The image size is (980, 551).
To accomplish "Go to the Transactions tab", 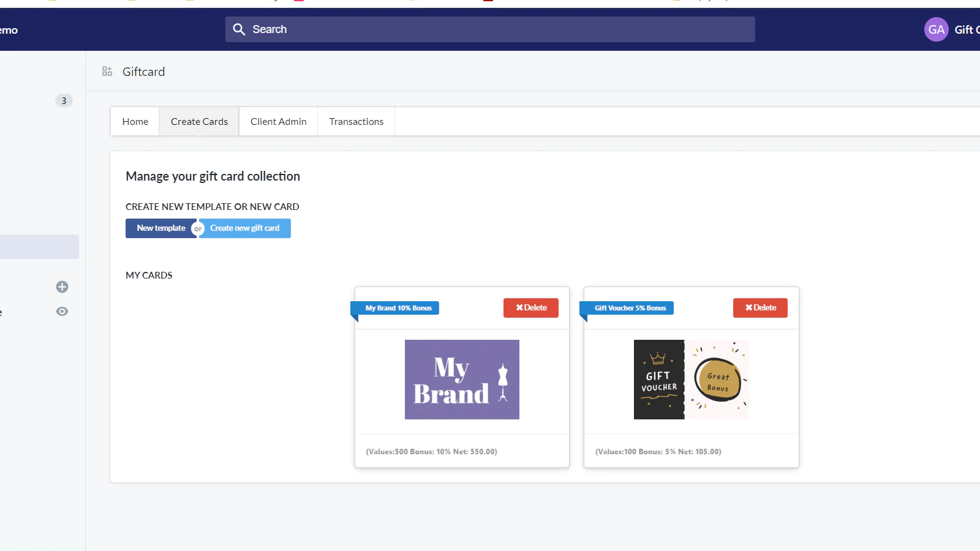I will (x=356, y=122).
